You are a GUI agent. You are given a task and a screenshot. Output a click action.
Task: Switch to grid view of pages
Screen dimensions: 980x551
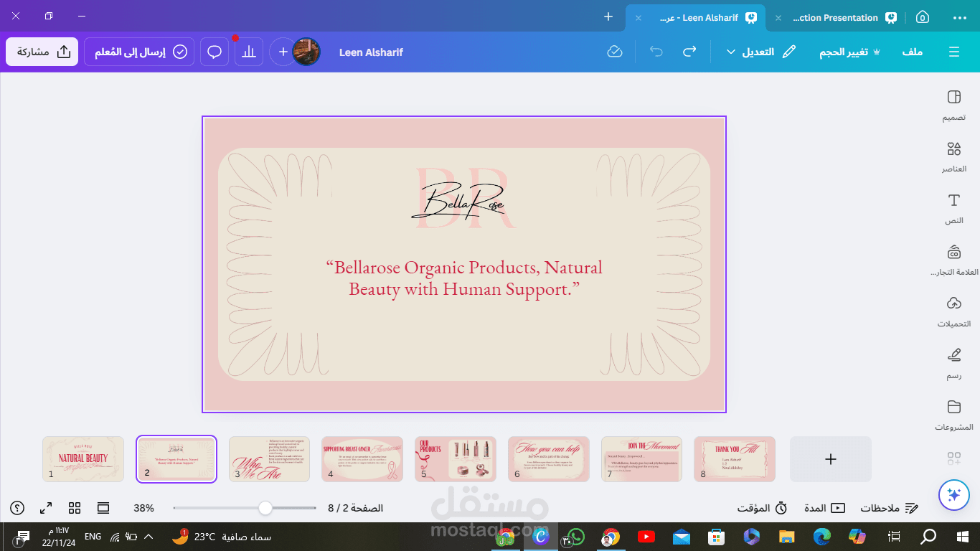point(75,508)
